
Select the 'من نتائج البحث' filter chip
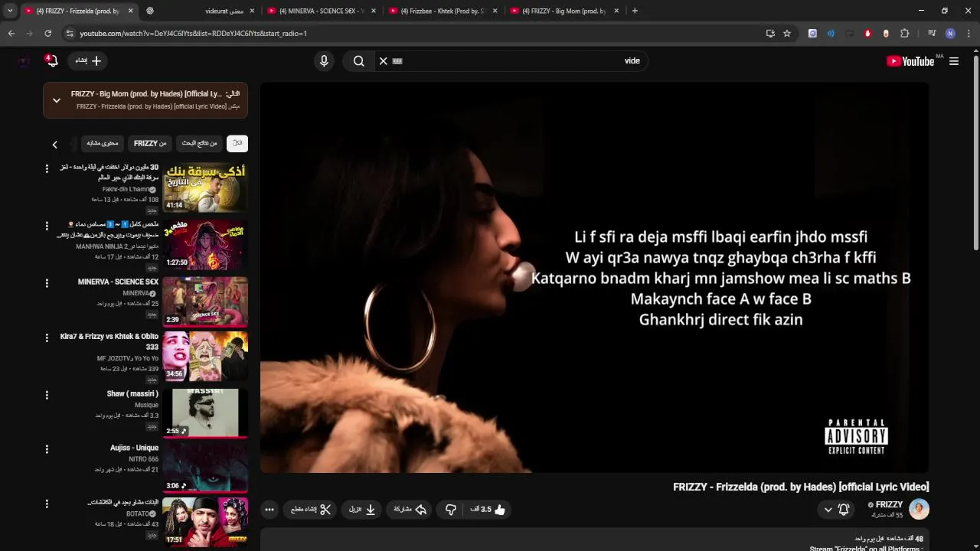tap(199, 143)
